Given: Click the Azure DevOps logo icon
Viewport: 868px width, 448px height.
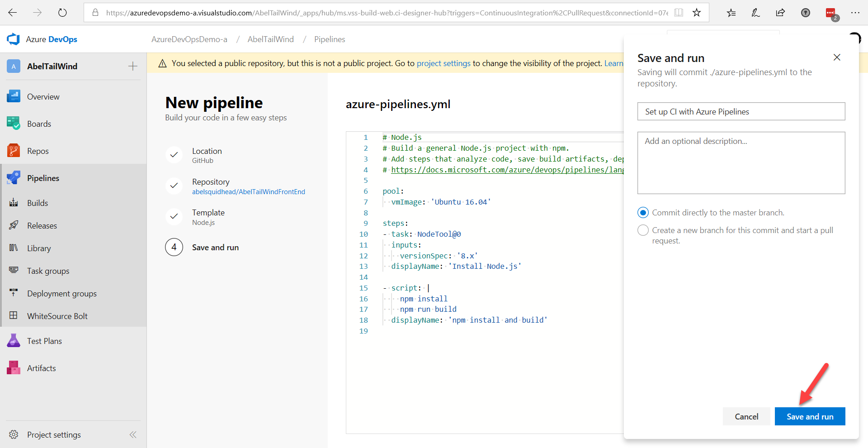Looking at the screenshot, I should (x=13, y=39).
